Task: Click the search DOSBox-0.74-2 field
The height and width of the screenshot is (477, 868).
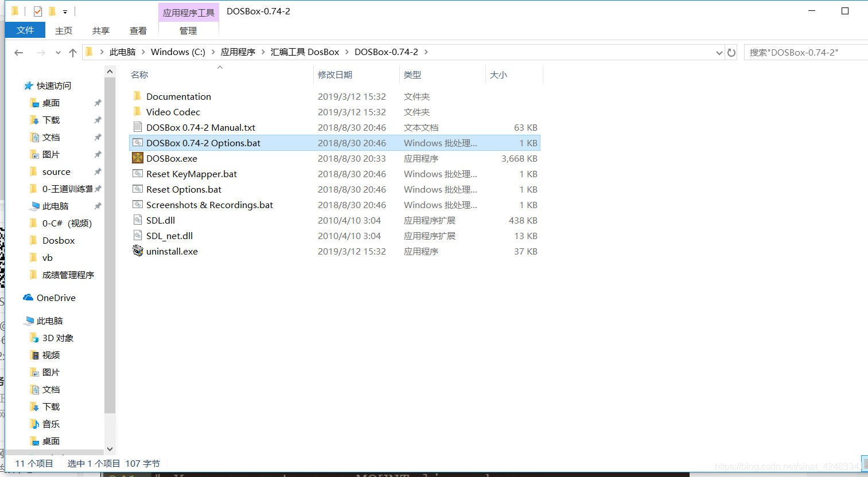Action: [x=805, y=52]
